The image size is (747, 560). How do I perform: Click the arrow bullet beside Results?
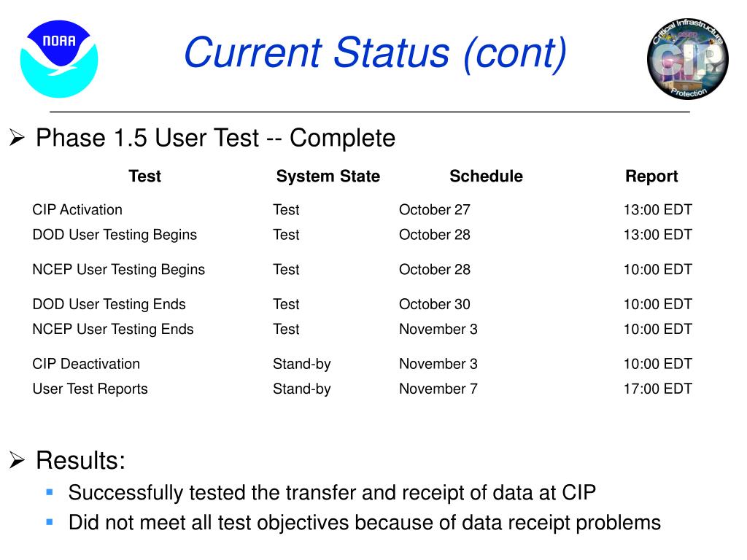[17, 460]
